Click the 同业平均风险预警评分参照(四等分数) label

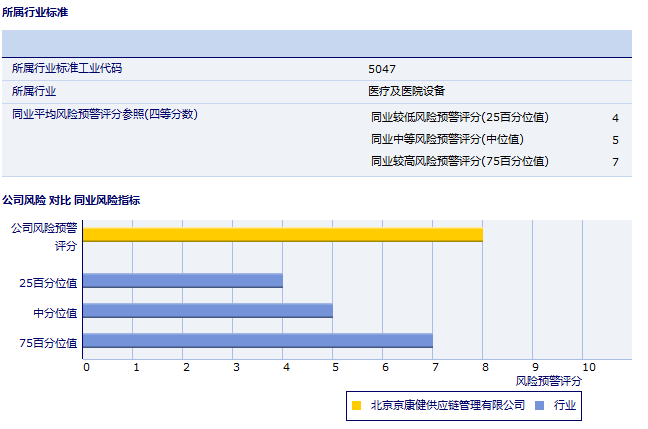tap(104, 114)
